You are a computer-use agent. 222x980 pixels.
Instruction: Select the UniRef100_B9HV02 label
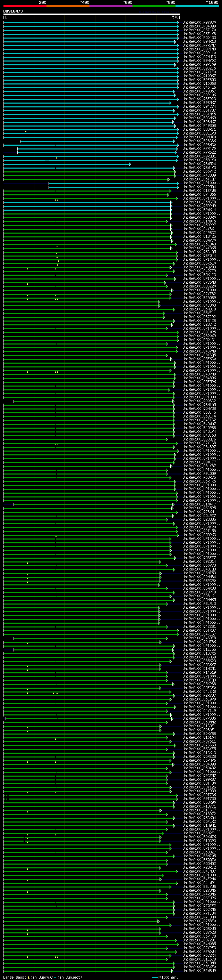pos(199,60)
